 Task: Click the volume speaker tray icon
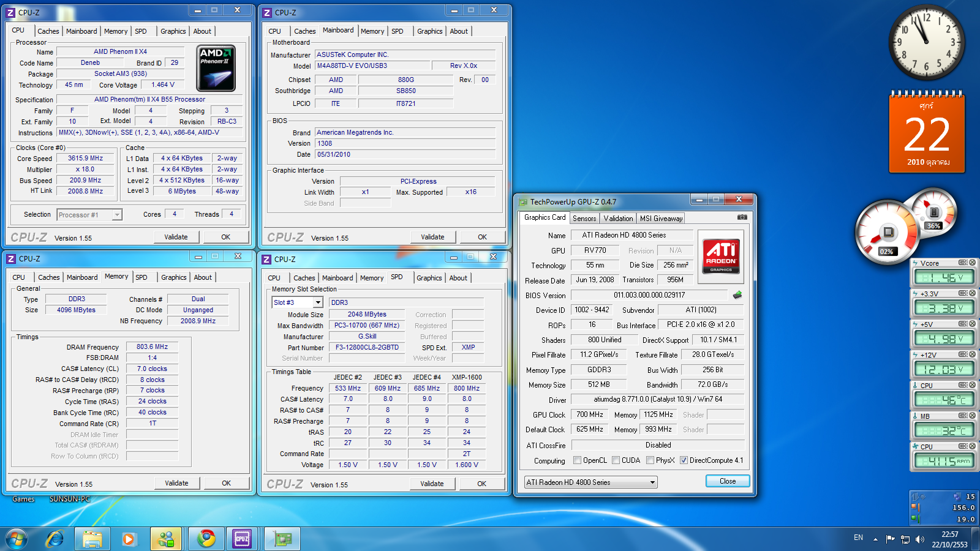click(919, 539)
